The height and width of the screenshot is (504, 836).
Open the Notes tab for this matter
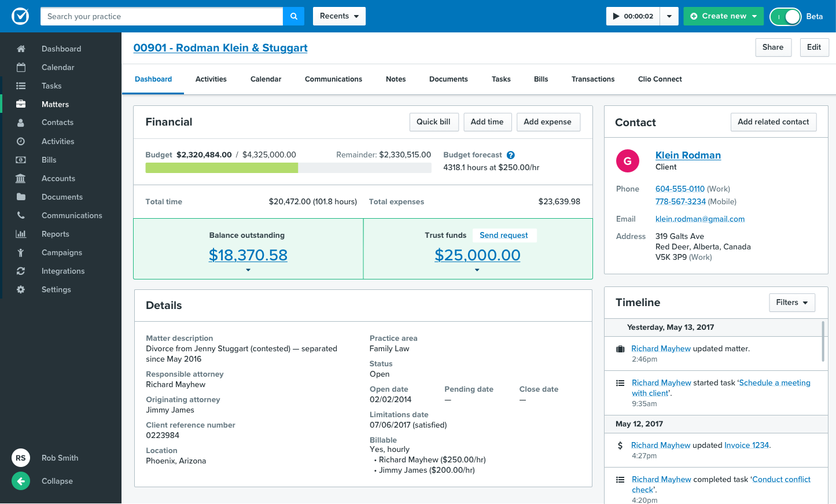(396, 79)
